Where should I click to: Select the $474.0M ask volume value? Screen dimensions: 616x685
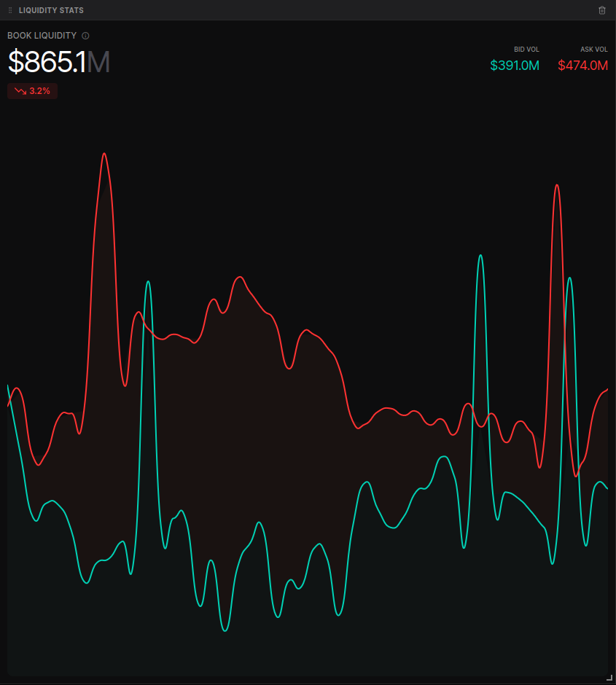coord(582,65)
